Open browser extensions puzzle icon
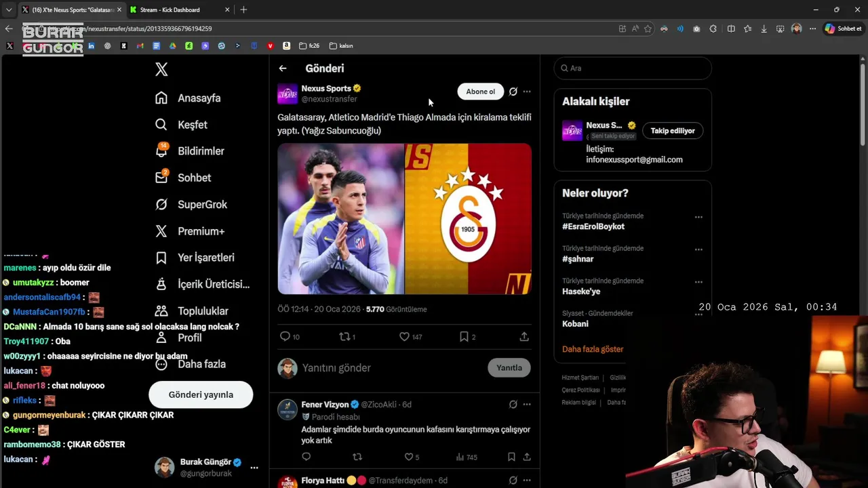 (x=713, y=28)
